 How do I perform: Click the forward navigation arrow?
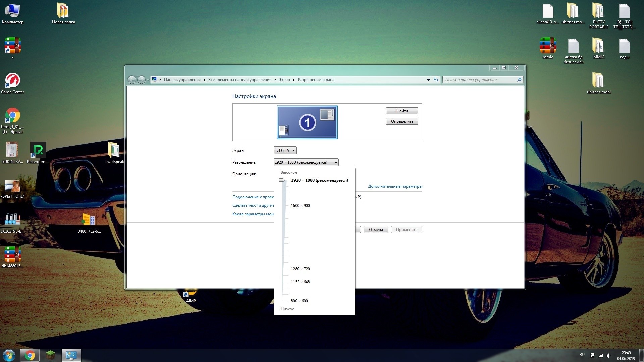[x=141, y=80]
